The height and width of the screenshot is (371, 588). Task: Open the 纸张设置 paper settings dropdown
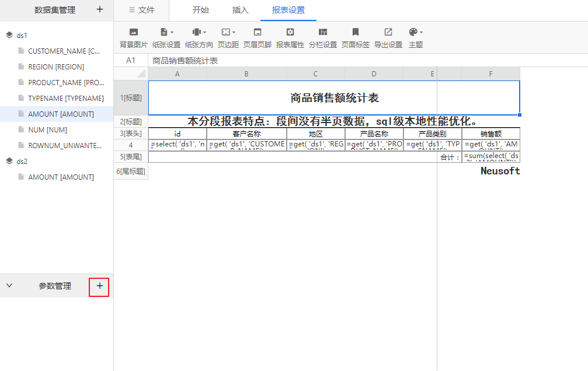click(x=166, y=33)
